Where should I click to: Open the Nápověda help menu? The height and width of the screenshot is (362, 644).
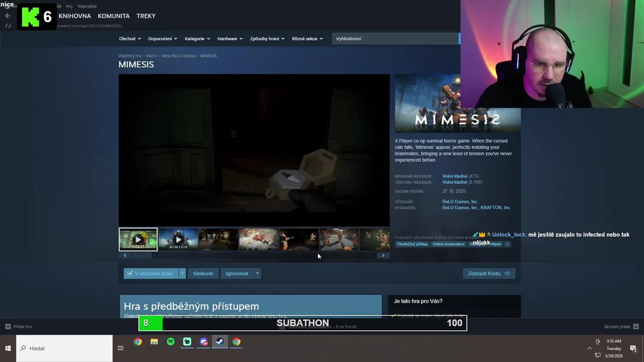point(87,7)
